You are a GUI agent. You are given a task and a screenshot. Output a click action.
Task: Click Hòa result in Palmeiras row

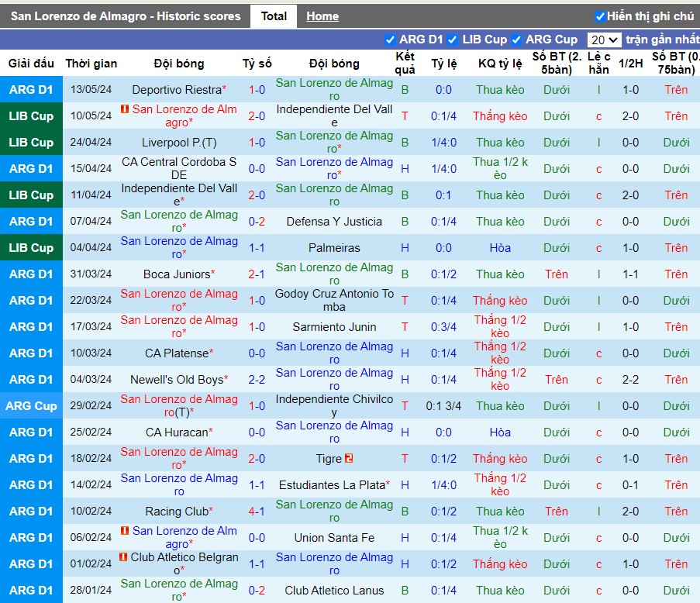pos(500,248)
